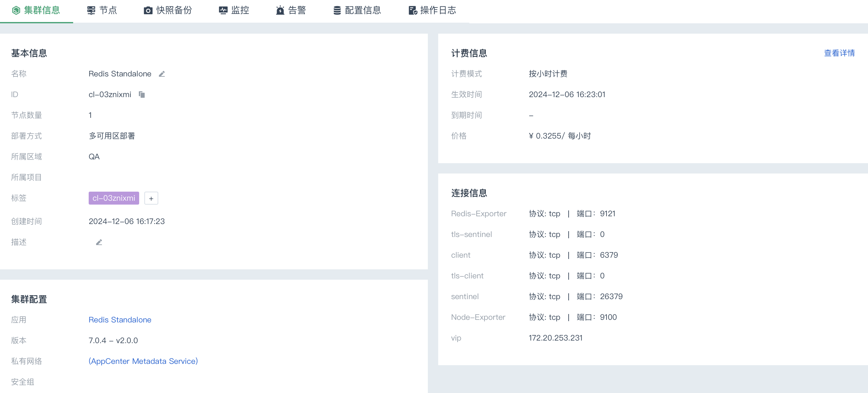Edit the description (描述) with the pencil icon
The image size is (868, 393).
click(x=99, y=242)
